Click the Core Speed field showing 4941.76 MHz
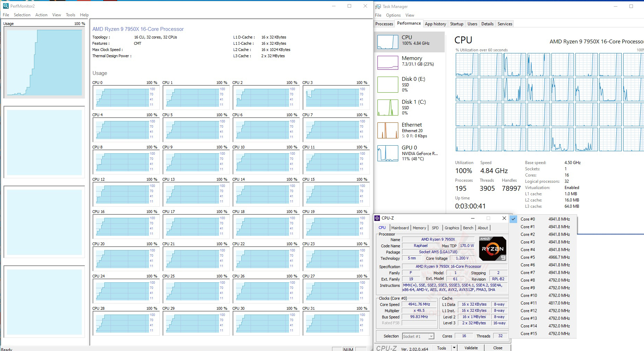This screenshot has height=351, width=644. pos(419,305)
